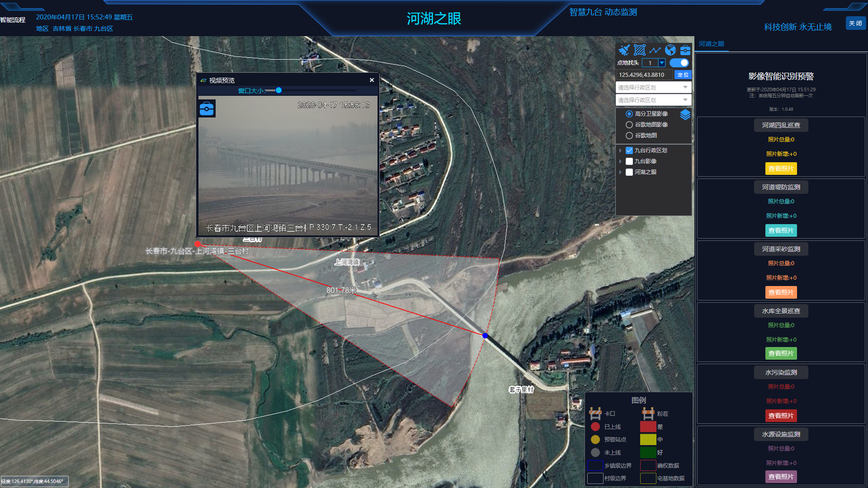Open the 点地找头 number dropdown arrow
Image resolution: width=868 pixels, height=488 pixels.
click(662, 63)
